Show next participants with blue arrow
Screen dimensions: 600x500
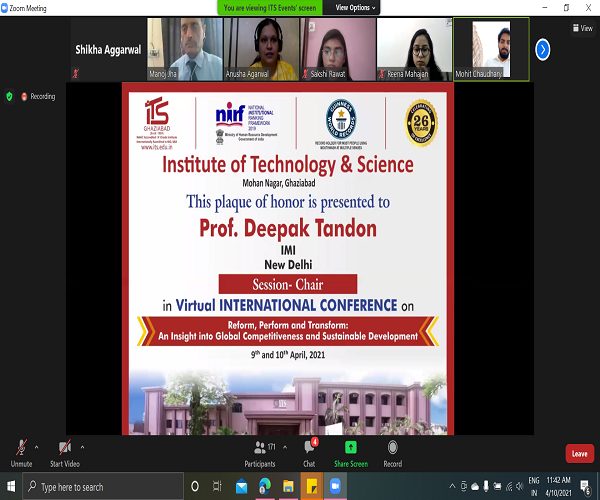tap(542, 49)
